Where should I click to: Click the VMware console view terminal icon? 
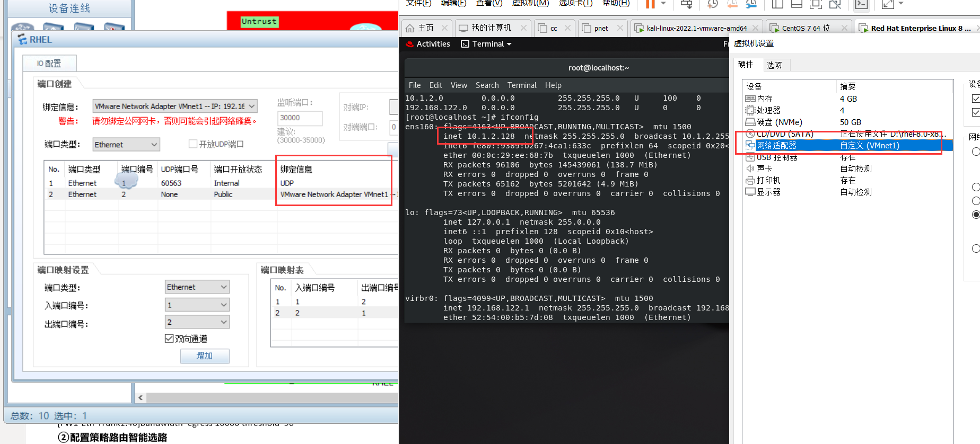click(x=861, y=4)
